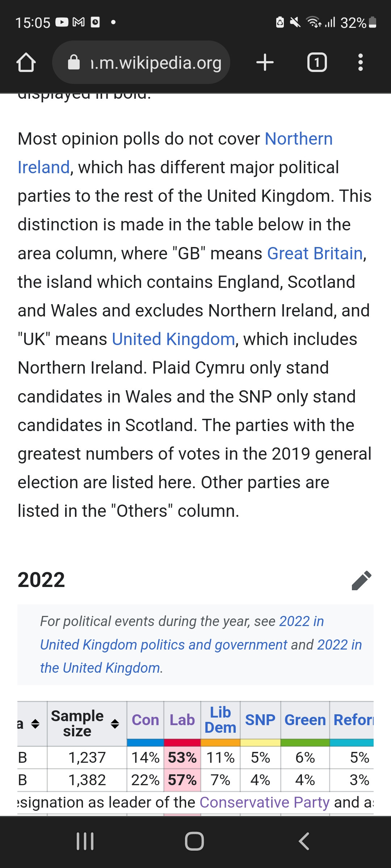Viewport: 391px width, 868px height.
Task: Tap the browser home icon
Action: (26, 63)
